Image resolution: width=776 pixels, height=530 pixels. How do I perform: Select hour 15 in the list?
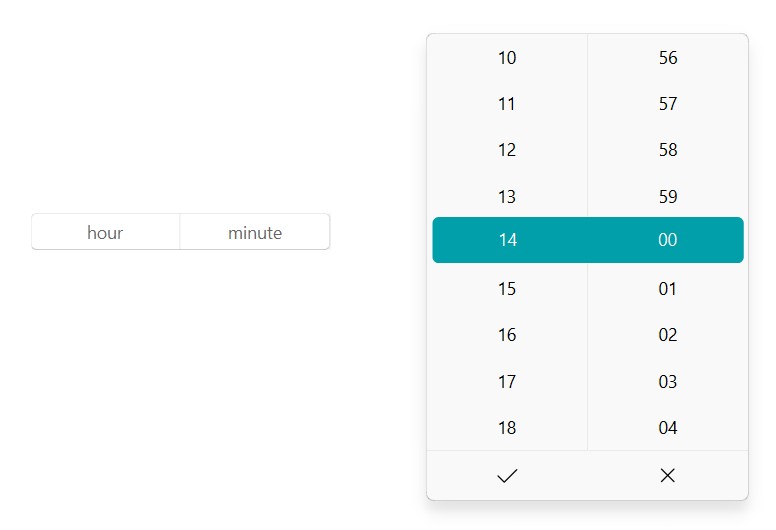tap(507, 289)
